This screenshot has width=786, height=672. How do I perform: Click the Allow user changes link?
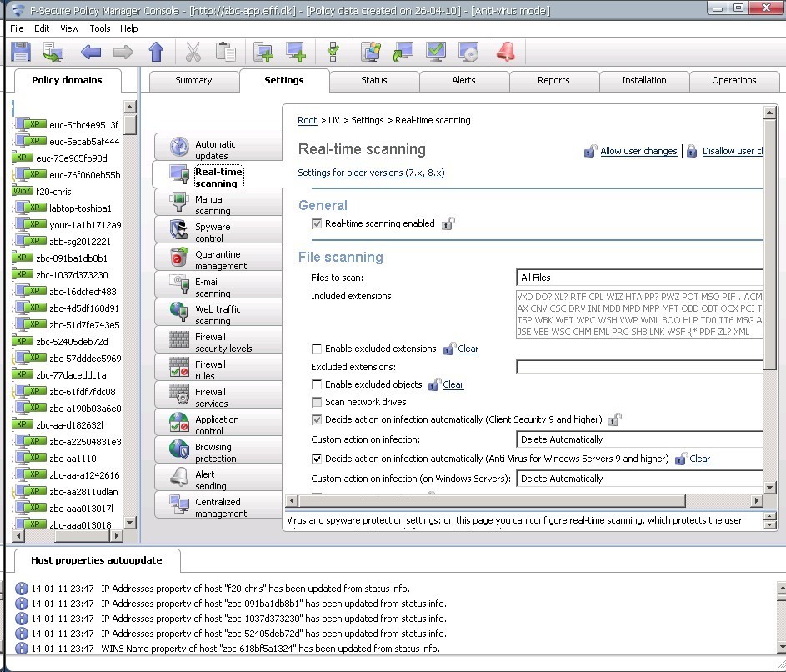point(638,151)
